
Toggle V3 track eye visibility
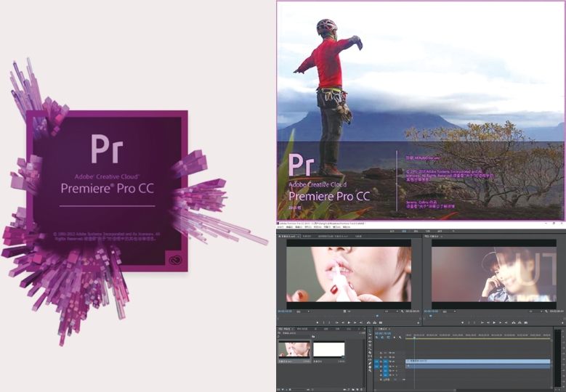click(x=394, y=353)
